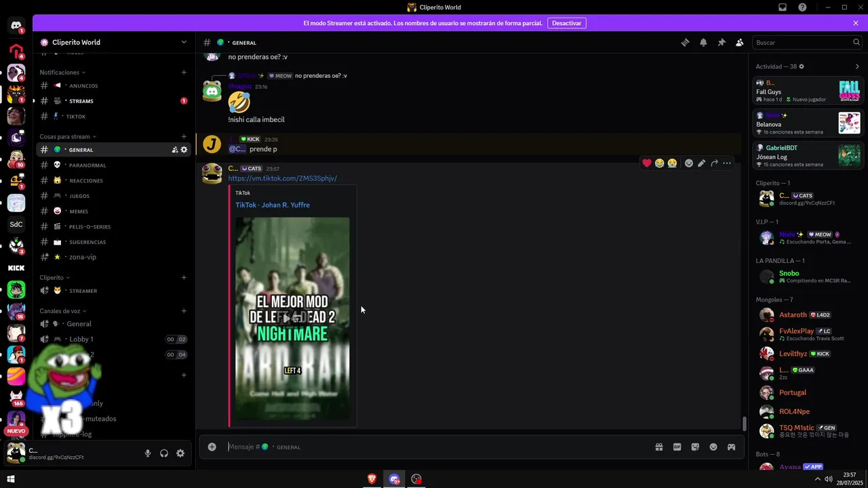868x488 pixels.
Task: Open the vm.tiktok.com link
Action: click(283, 178)
